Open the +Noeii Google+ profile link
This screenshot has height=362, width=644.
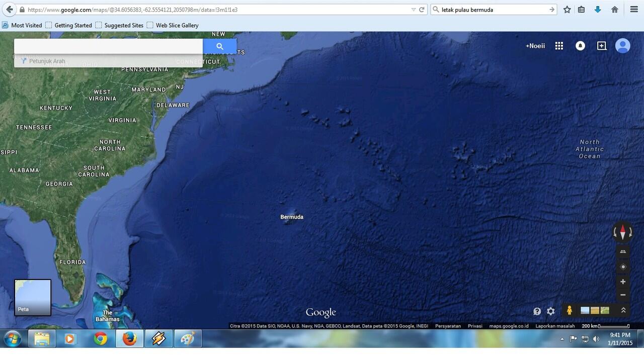(535, 46)
